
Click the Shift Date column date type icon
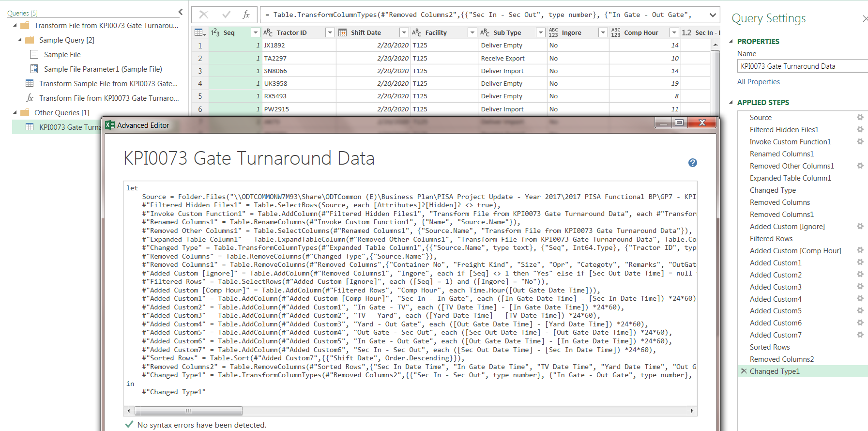pyautogui.click(x=343, y=32)
